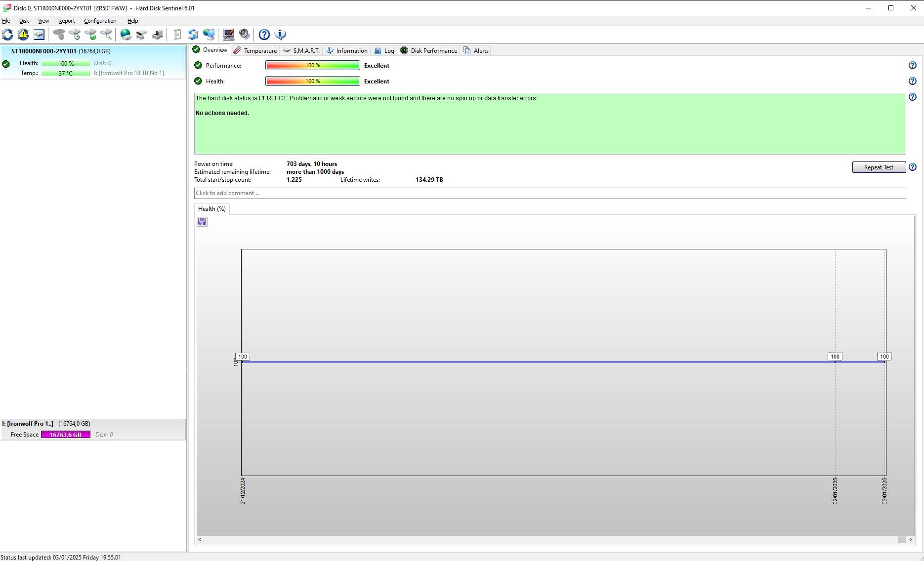
Task: Open help for Performance rating
Action: click(x=913, y=65)
